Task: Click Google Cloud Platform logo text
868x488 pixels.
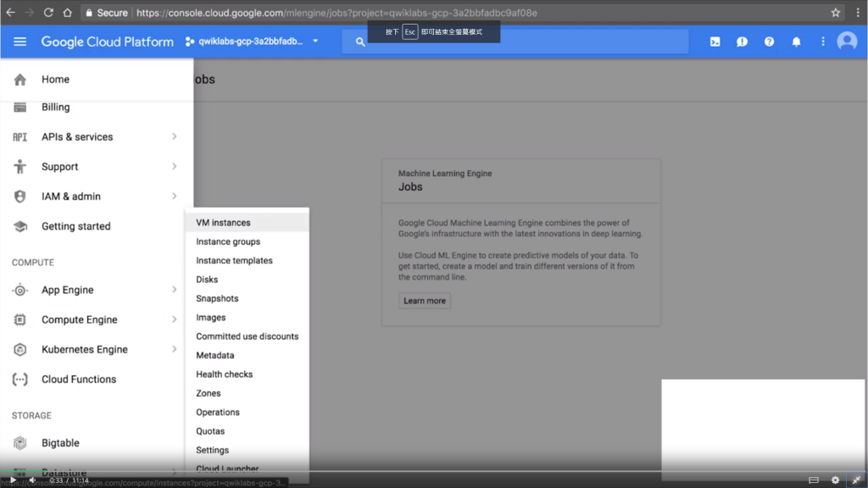Action: click(x=108, y=42)
